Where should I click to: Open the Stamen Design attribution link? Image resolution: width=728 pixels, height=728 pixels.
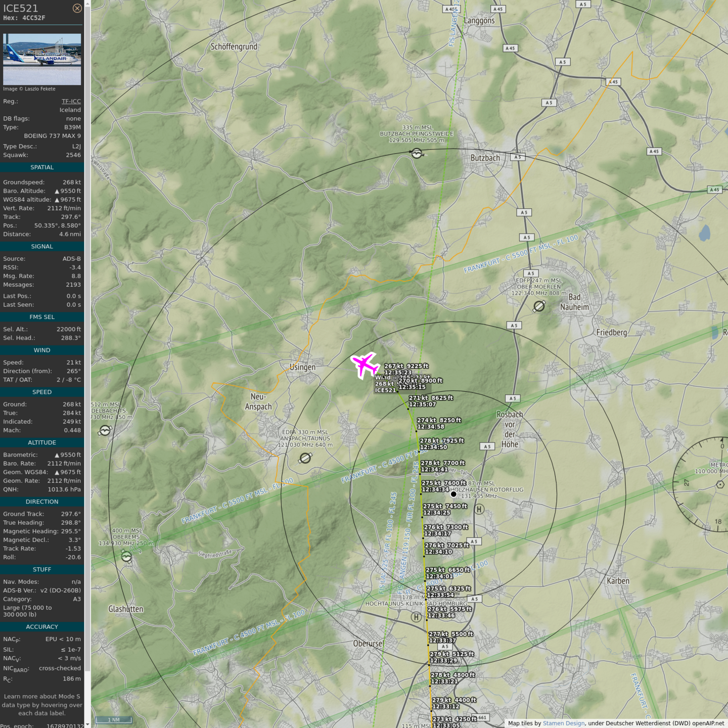pos(563,723)
